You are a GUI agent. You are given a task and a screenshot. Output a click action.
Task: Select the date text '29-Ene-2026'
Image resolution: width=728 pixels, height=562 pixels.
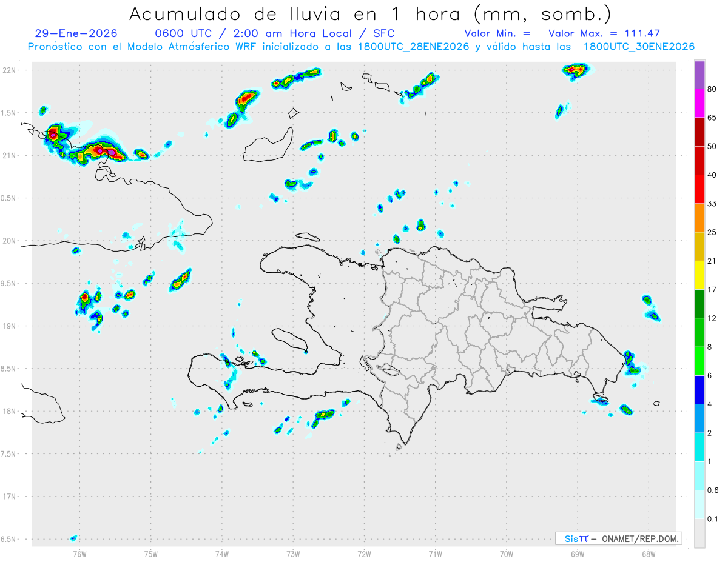pyautogui.click(x=76, y=33)
